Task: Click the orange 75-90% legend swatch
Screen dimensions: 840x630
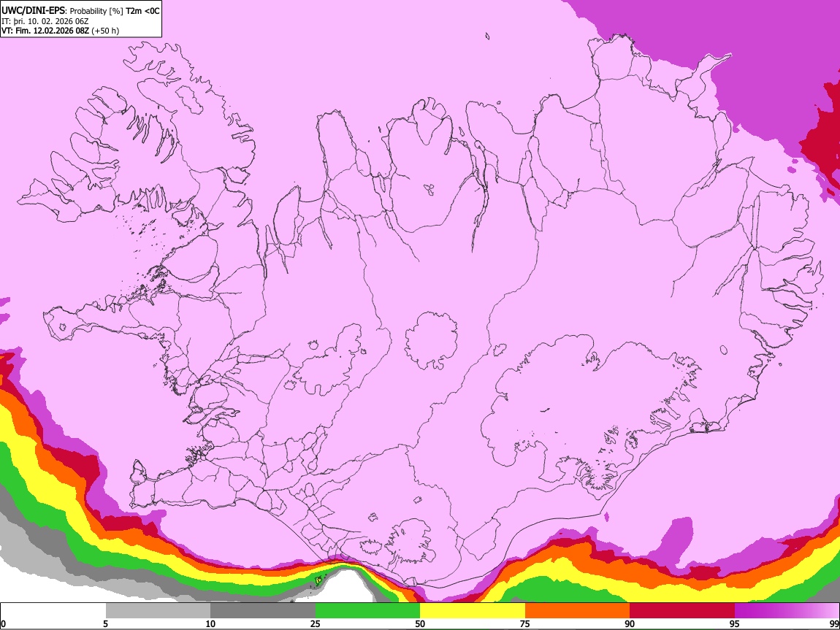Action: [578, 611]
